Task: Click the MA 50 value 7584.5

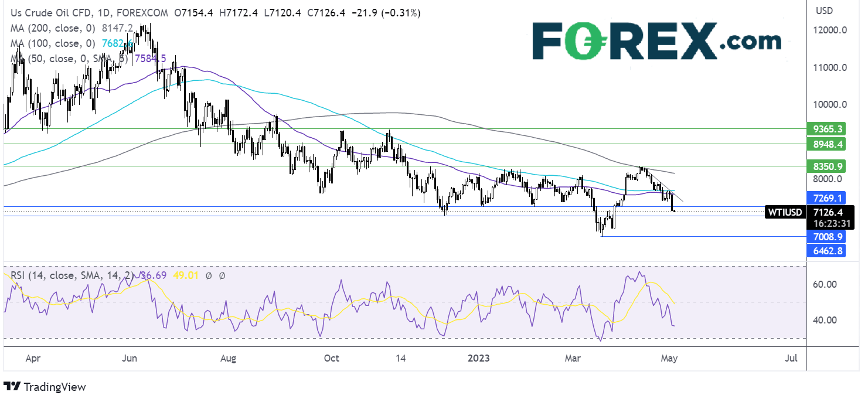Action: tap(150, 58)
